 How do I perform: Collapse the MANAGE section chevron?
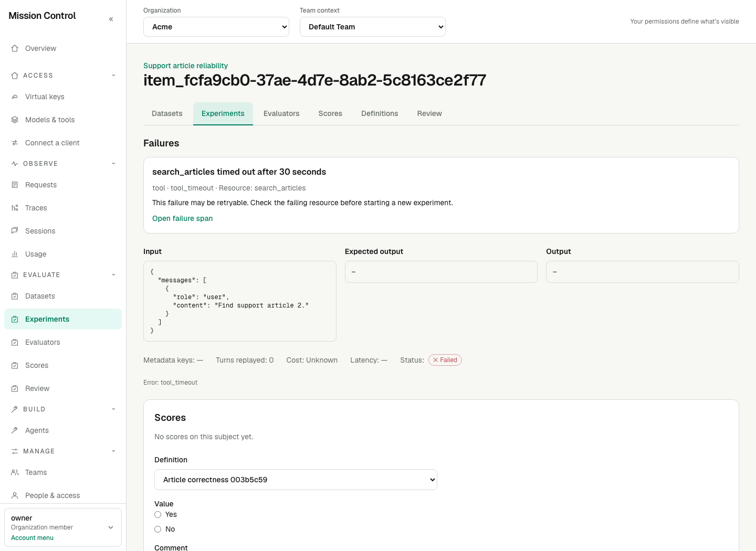(113, 451)
